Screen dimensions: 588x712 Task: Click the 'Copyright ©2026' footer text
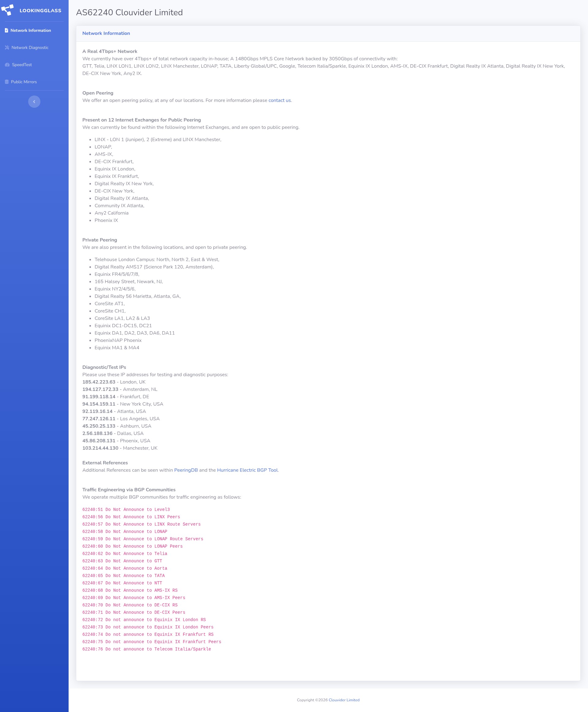coord(312,700)
